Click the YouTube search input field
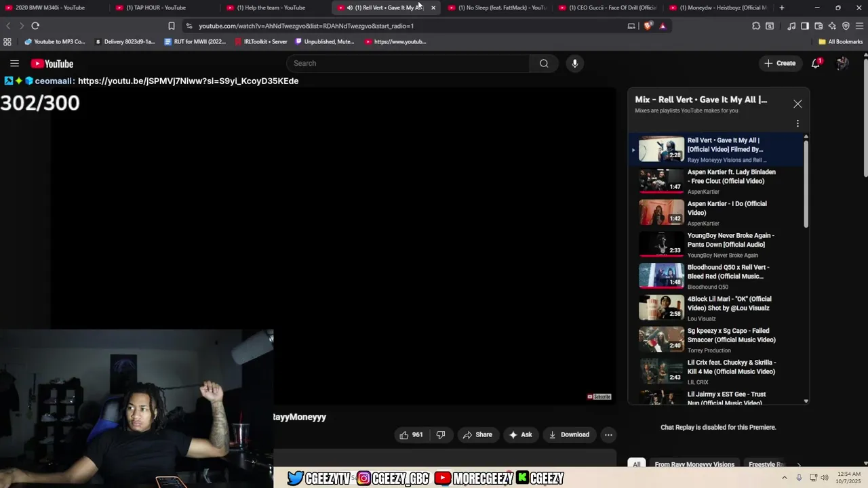The image size is (868, 488). pyautogui.click(x=408, y=63)
